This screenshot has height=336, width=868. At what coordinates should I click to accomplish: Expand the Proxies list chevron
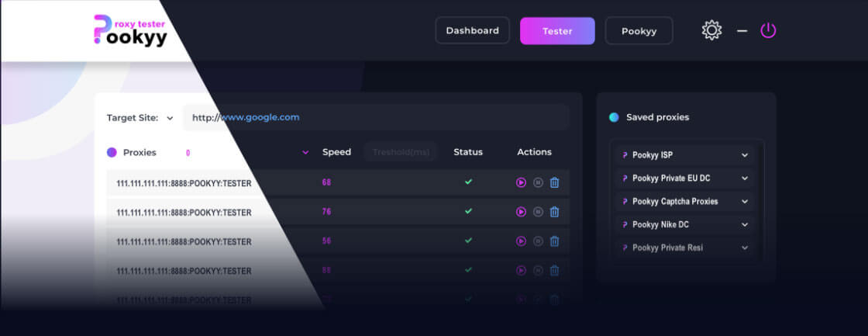(x=305, y=153)
